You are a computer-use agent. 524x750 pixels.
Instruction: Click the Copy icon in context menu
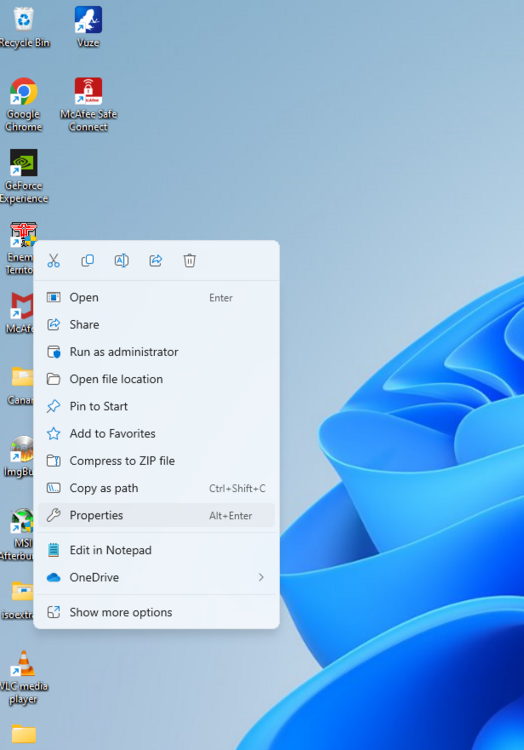pos(87,261)
